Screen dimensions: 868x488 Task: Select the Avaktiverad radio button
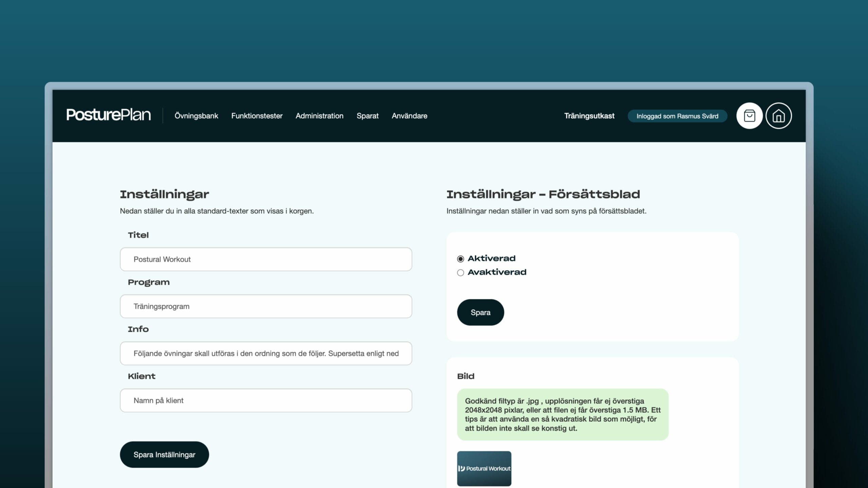click(460, 273)
